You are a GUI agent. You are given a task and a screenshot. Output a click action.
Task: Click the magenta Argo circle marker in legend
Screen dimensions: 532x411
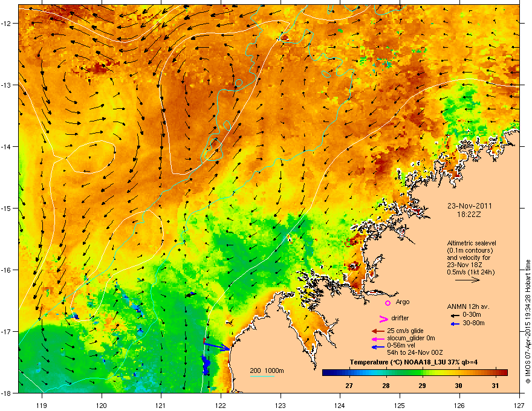(x=388, y=303)
